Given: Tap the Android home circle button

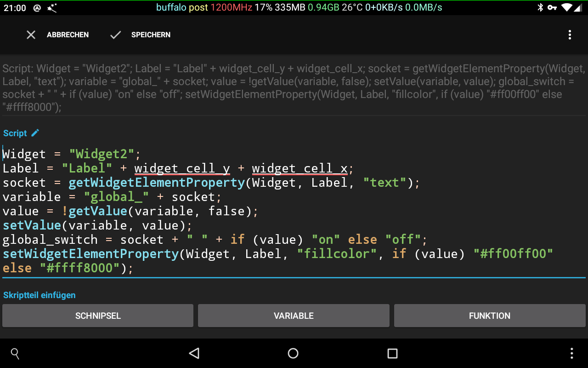Looking at the screenshot, I should tap(293, 353).
